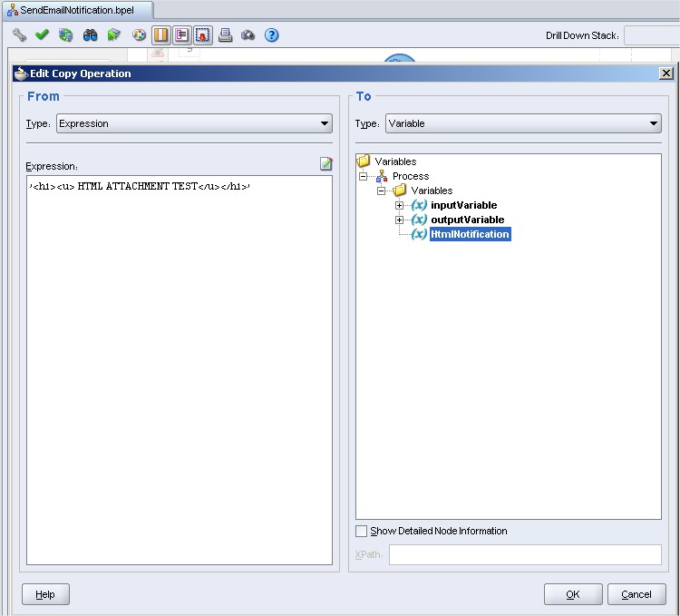Click the wrench icon in the toolbar
The height and width of the screenshot is (616, 680).
[x=19, y=35]
